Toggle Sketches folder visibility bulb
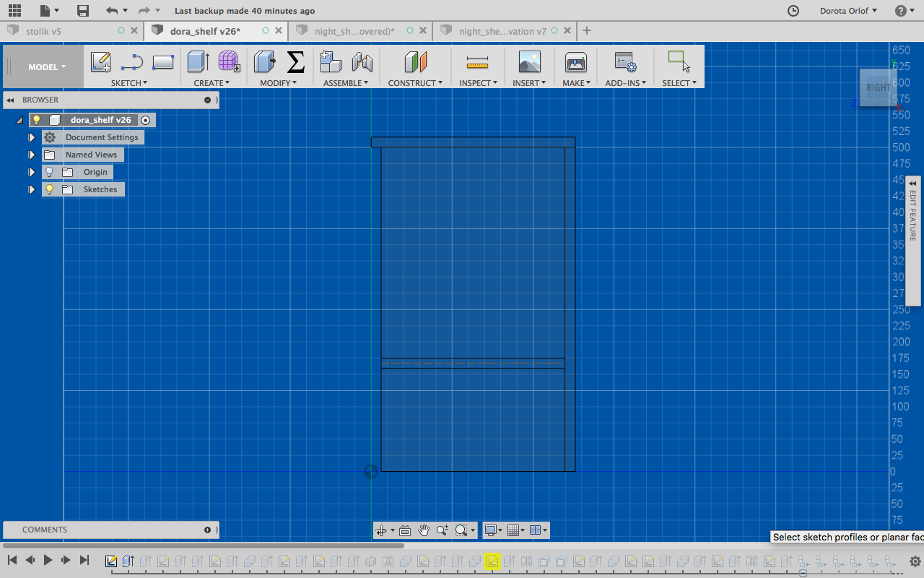 (x=49, y=189)
